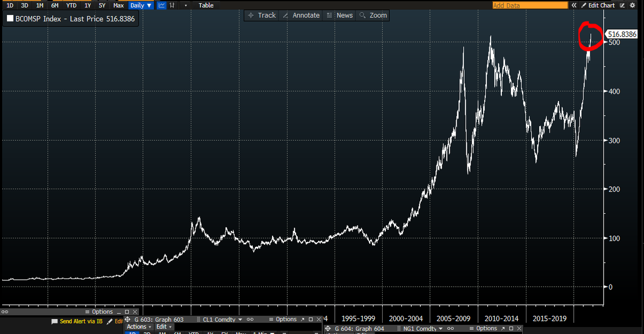Choose the YTD range
Screen dimensions: 644x334
click(x=71, y=5)
